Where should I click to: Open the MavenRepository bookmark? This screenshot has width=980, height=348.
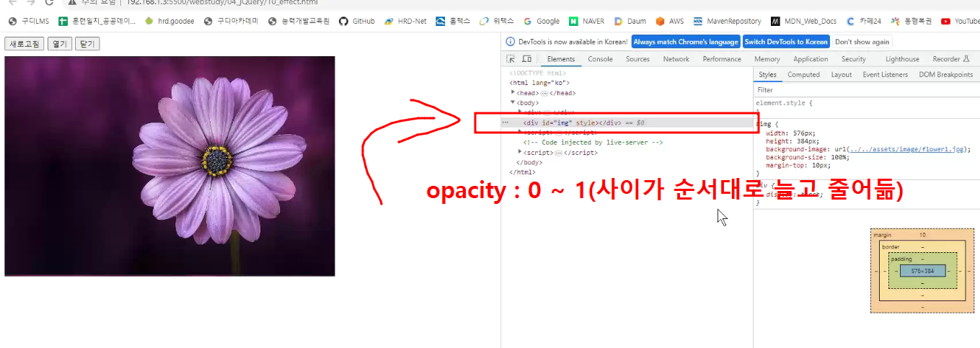click(x=728, y=21)
